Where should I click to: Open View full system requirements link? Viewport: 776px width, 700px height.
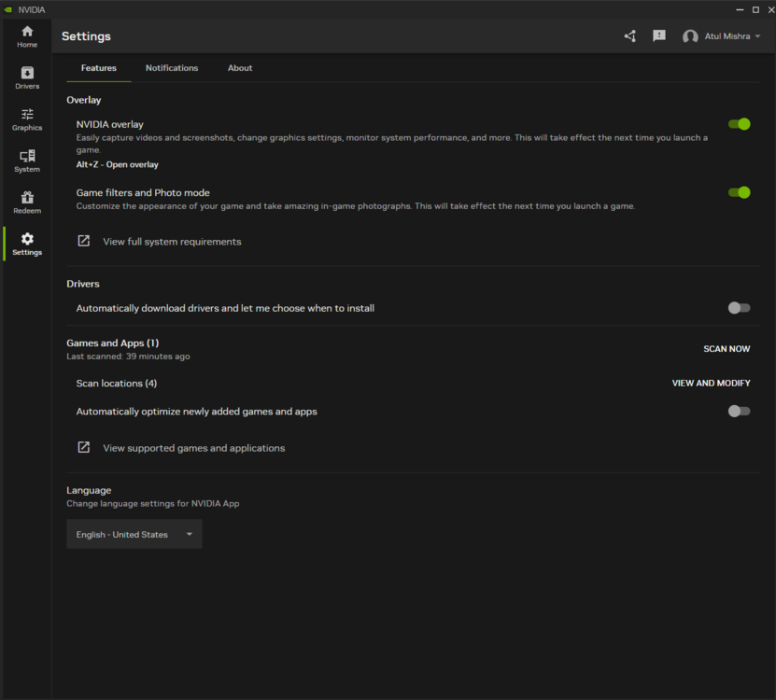click(171, 242)
